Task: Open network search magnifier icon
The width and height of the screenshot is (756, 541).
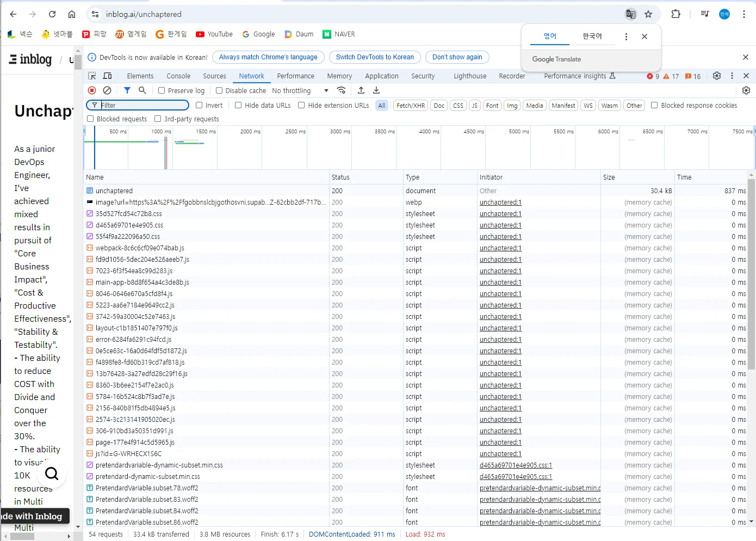Action: (x=142, y=90)
